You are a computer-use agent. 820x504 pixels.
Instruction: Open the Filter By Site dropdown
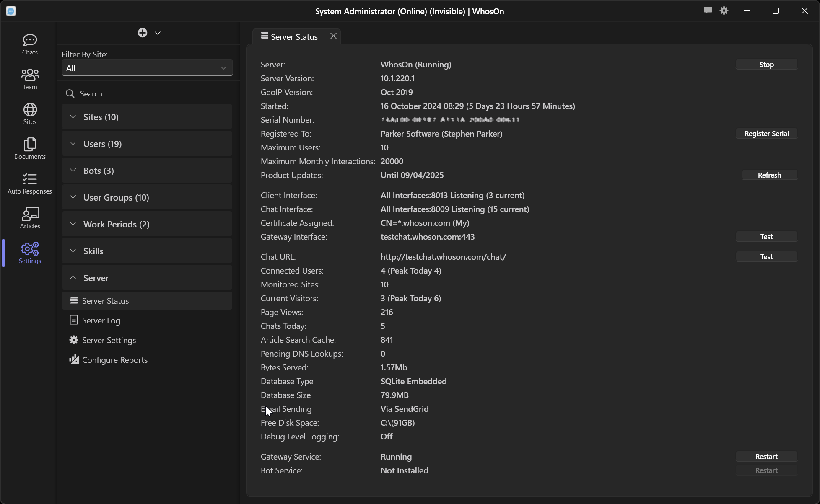coord(147,68)
